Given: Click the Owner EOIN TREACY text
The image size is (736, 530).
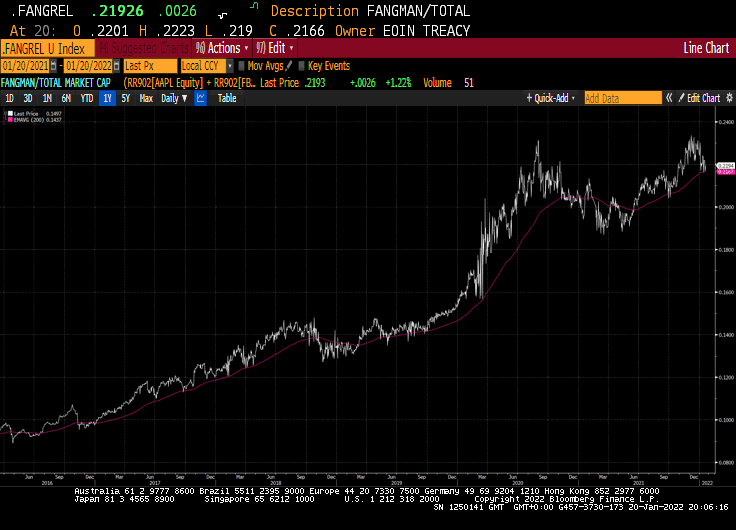Looking at the screenshot, I should (x=402, y=31).
